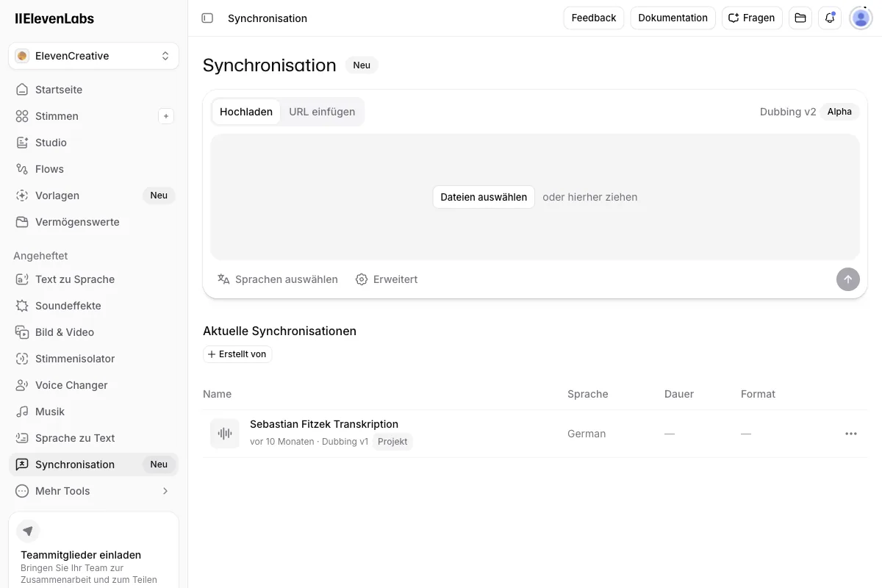The height and width of the screenshot is (588, 882).
Task: Click the sparkle icon in Fragen button
Action: coord(734,18)
